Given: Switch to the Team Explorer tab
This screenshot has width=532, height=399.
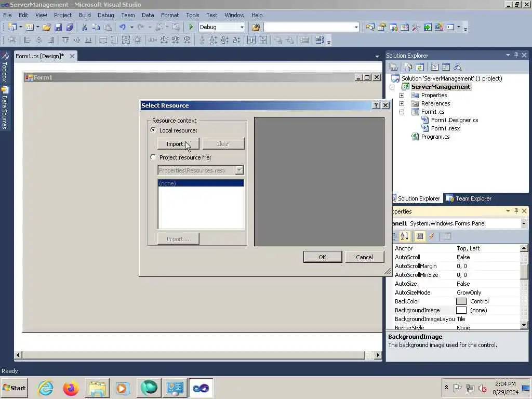Looking at the screenshot, I should click(469, 198).
